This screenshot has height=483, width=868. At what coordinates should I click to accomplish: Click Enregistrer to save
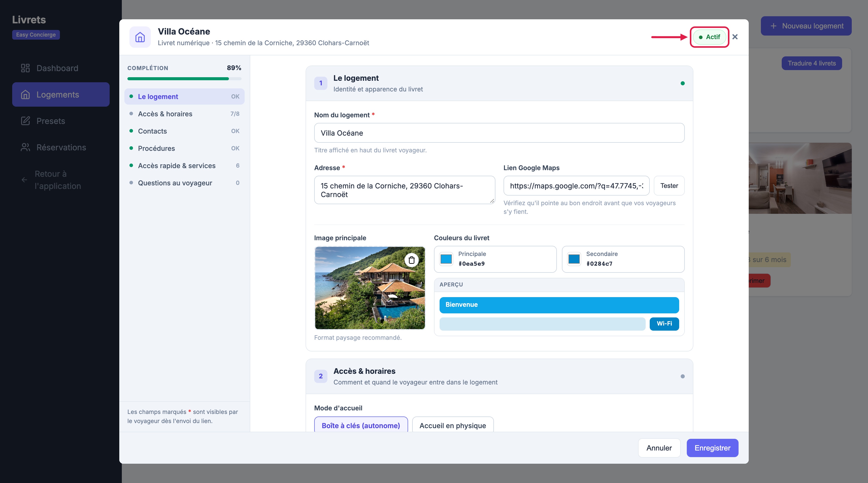(x=712, y=448)
